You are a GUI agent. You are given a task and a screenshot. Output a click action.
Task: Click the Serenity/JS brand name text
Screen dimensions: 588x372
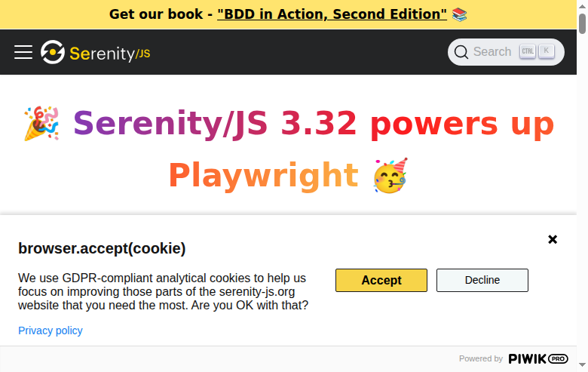(x=110, y=54)
